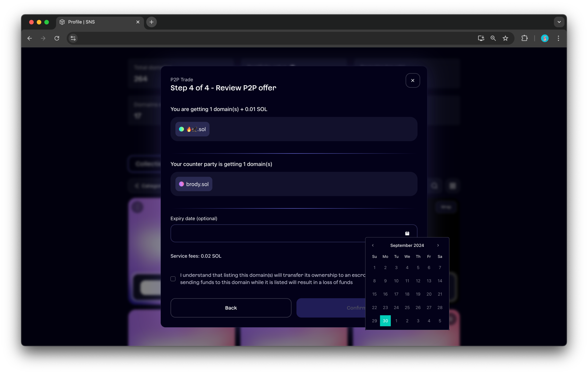Screen dimensions: 588x374
Task: Click the Back button
Action: tap(231, 308)
